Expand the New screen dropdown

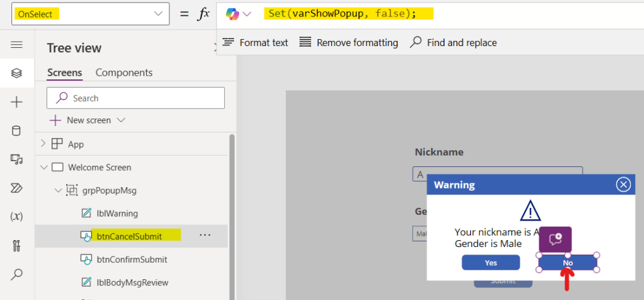coord(121,120)
